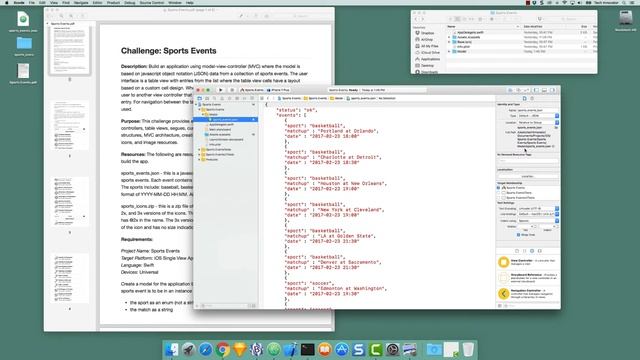Image resolution: width=640 pixels, height=360 pixels.
Task: Run the project with Xcode's play button
Action: (221, 90)
